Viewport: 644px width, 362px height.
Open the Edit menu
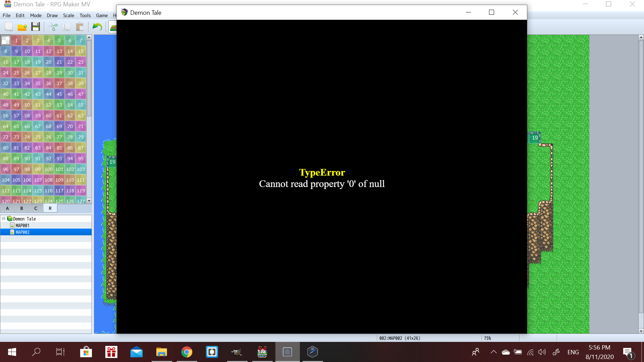pos(20,15)
